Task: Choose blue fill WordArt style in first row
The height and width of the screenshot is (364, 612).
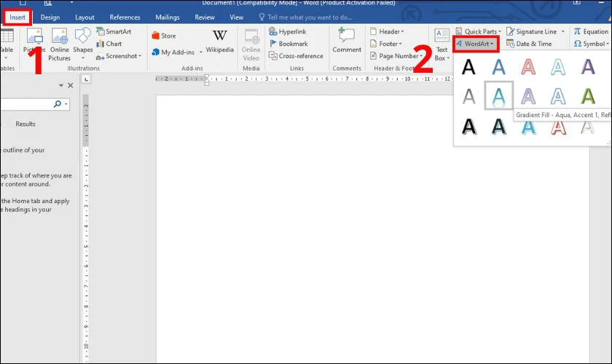Action: pyautogui.click(x=498, y=67)
